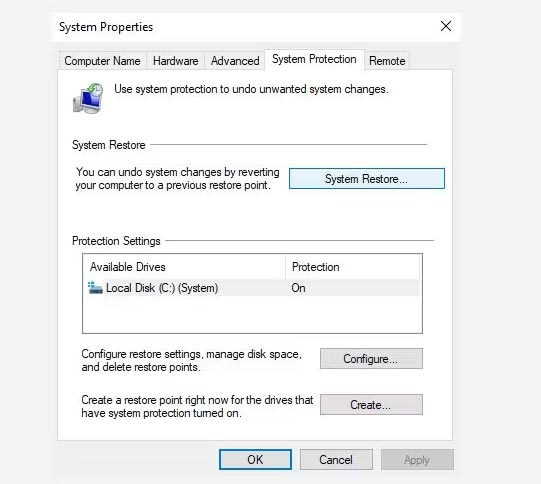Viewport: 541px width, 484px height.
Task: Create a restore point now
Action: coord(371,405)
